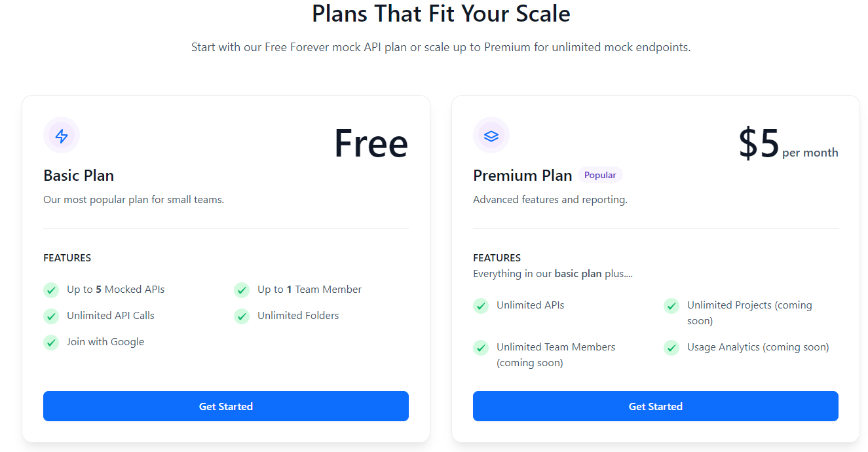Viewport: 868px width, 452px height.
Task: Click checkmark next to Unlimited APIs
Action: pyautogui.click(x=481, y=305)
